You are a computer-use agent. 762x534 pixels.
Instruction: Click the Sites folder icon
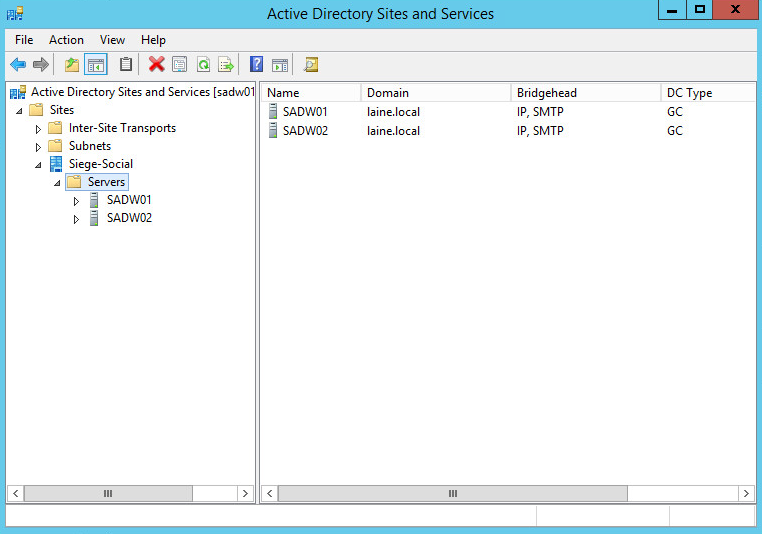36,110
